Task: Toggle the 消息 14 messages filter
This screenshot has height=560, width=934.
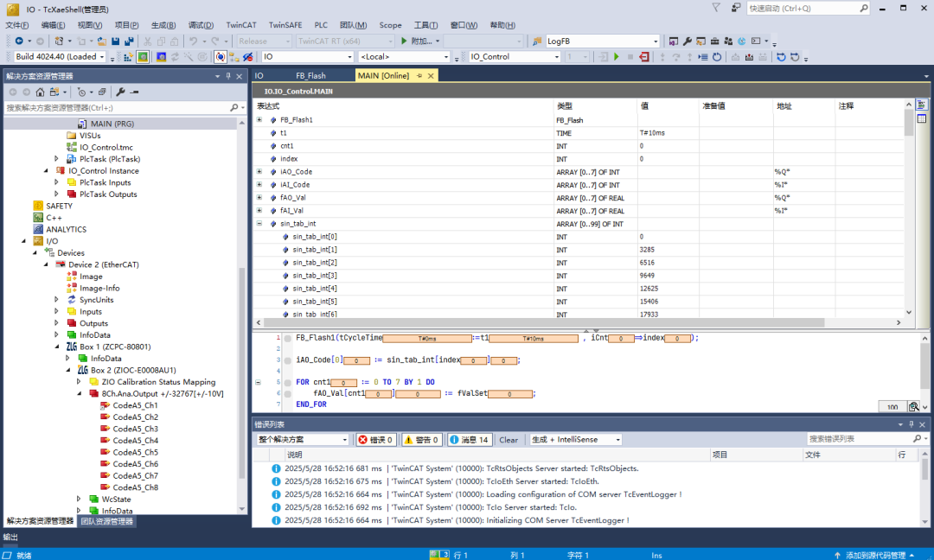Action: pyautogui.click(x=470, y=440)
